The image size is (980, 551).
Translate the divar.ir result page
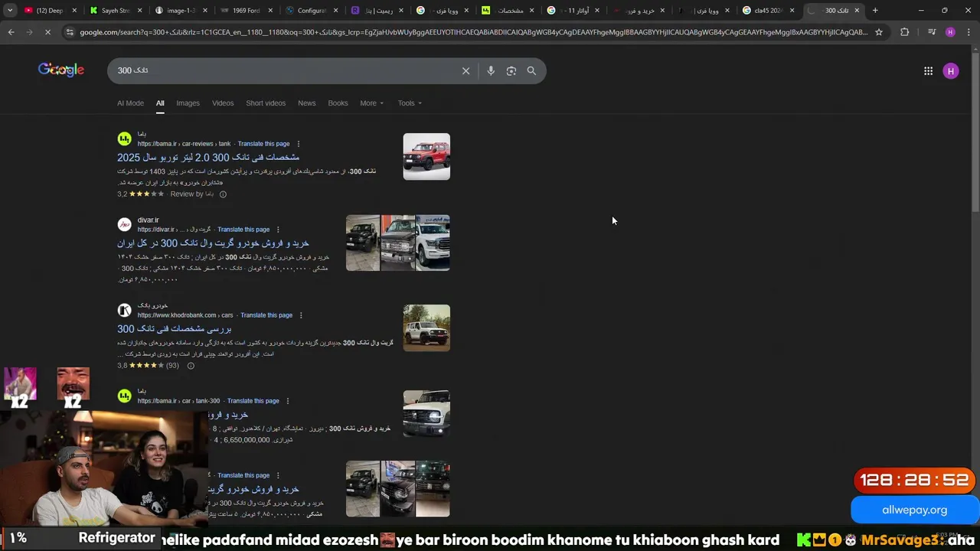[x=243, y=230]
